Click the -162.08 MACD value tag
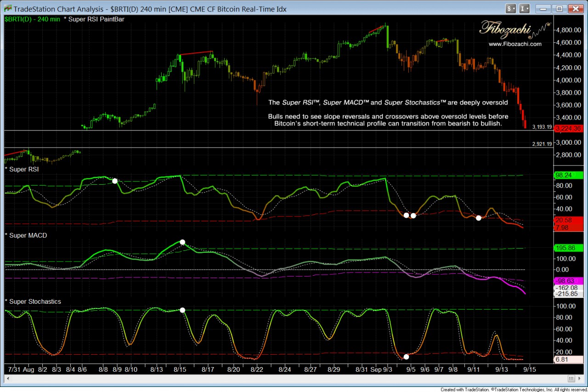The image size is (588, 392). (569, 287)
